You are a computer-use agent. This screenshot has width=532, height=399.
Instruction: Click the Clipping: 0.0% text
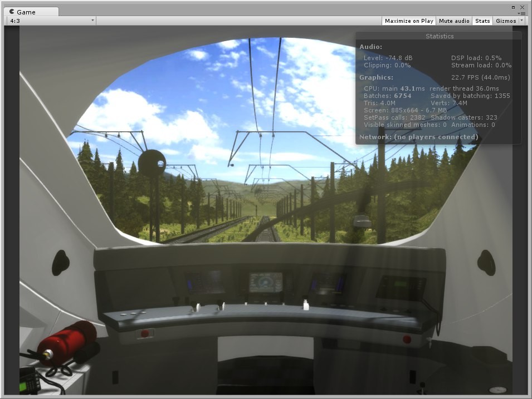387,65
